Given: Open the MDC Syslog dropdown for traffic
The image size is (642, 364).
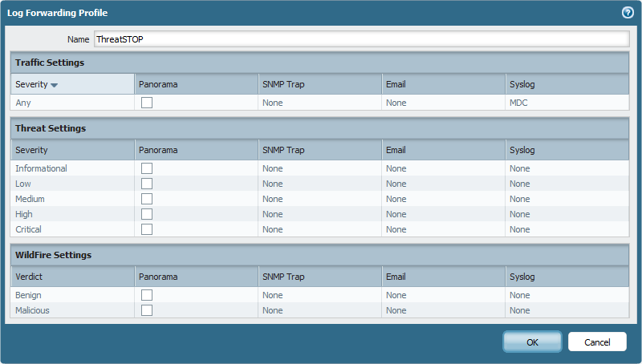Looking at the screenshot, I should (x=567, y=103).
